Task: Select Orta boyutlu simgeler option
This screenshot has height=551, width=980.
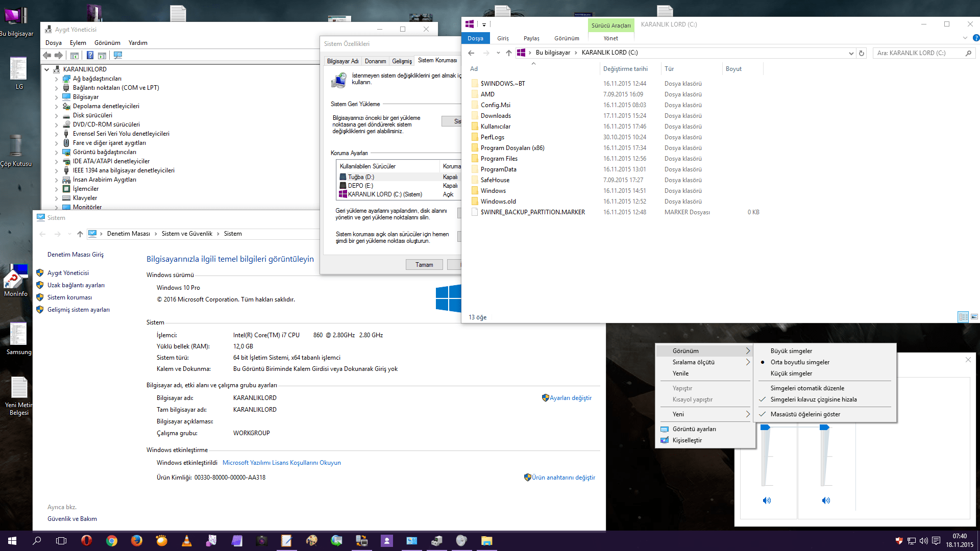Action: click(x=800, y=362)
